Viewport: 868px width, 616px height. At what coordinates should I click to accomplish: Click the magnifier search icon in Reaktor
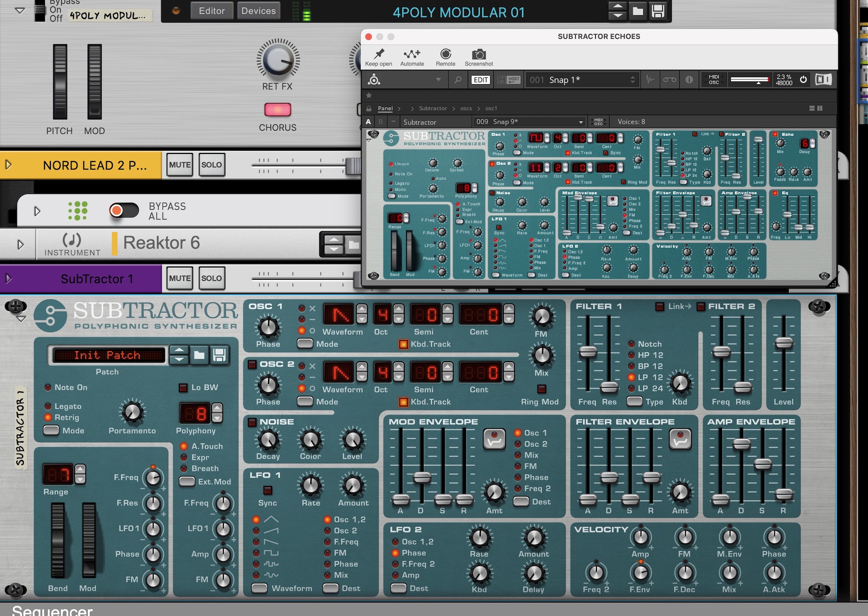458,80
